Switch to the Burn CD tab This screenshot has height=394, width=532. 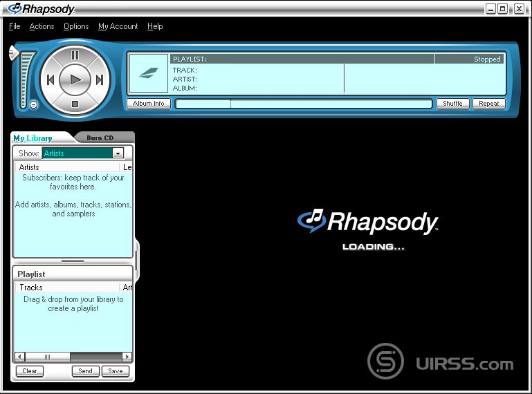pyautogui.click(x=100, y=138)
